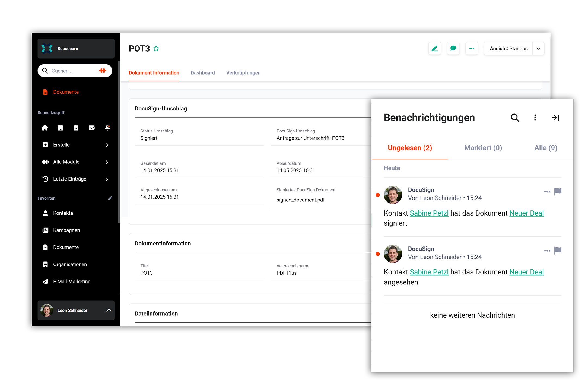Switch to the Alle (9) notifications tab

pyautogui.click(x=545, y=148)
